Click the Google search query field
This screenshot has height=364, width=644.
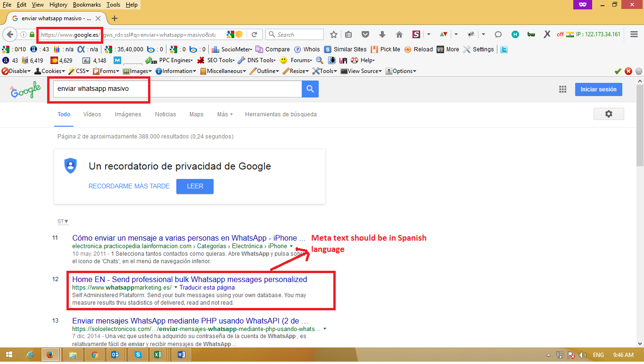tap(177, 89)
